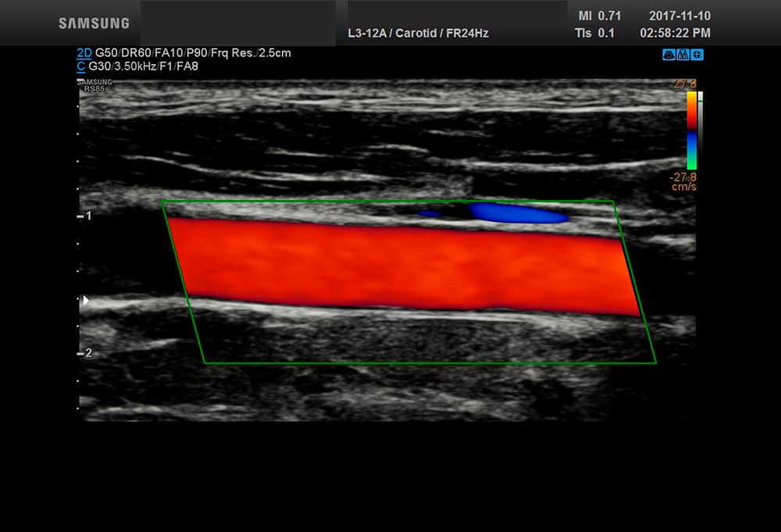Click the focus position triangle marker on depth scale
The width and height of the screenshot is (781, 532).
tap(87, 300)
